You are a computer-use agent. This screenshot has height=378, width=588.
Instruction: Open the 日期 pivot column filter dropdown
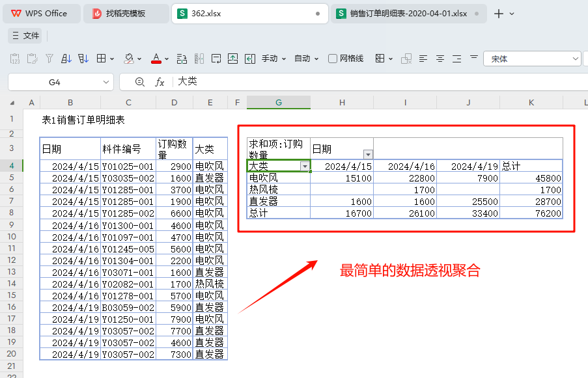pyautogui.click(x=369, y=154)
